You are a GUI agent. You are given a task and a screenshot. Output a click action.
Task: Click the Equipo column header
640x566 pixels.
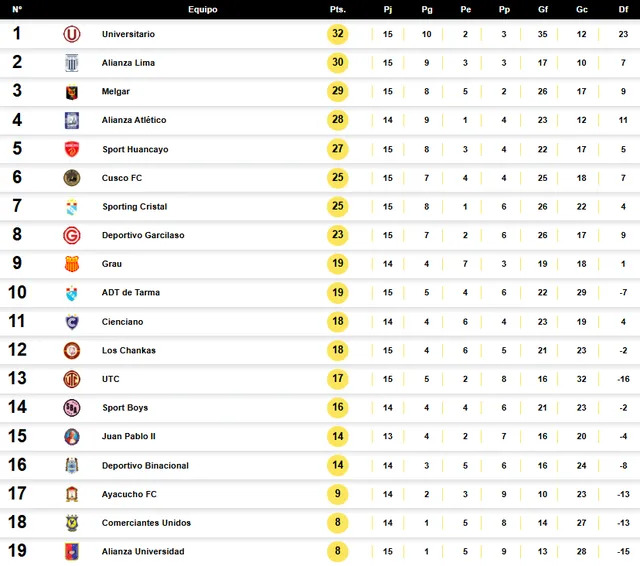(203, 9)
